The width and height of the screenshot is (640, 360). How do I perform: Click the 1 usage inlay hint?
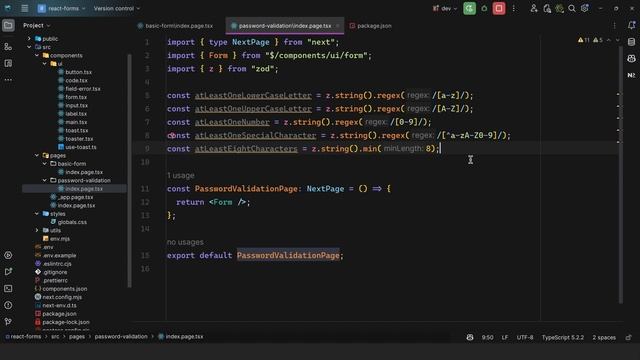[x=181, y=176]
